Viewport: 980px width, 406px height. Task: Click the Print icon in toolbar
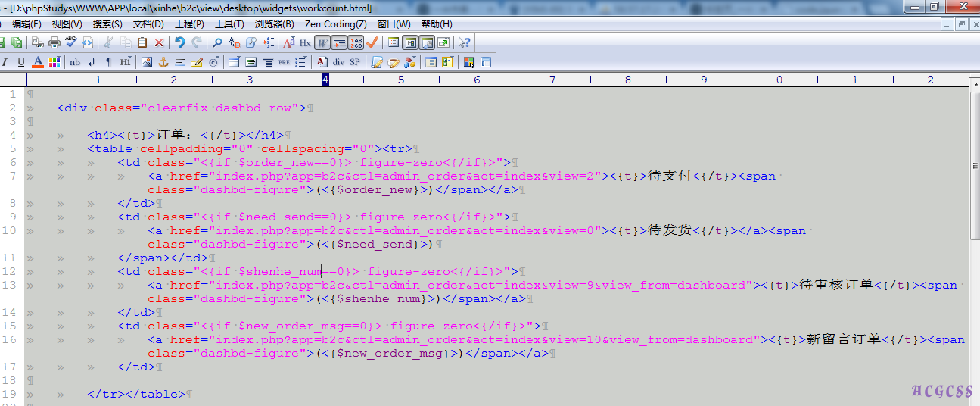coord(54,43)
